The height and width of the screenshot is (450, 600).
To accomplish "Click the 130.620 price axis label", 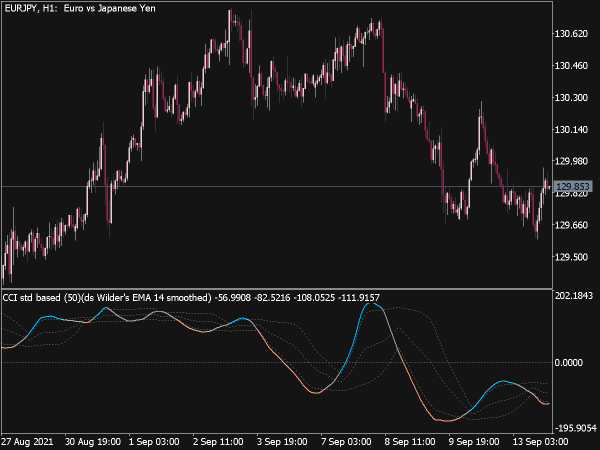I will 571,34.
